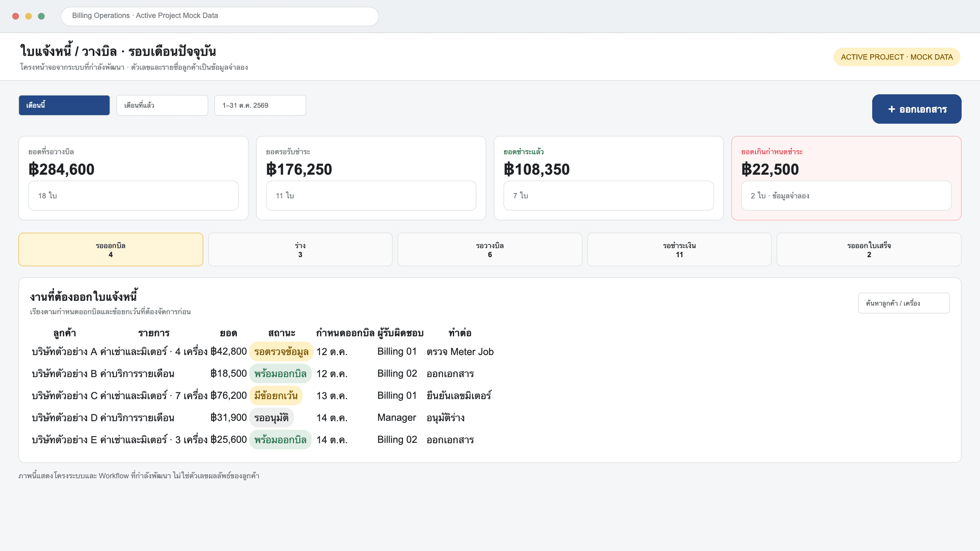Switch to the รอออกใบเสร็จ 2 tab
The height and width of the screenshot is (551, 980).
coord(869,249)
